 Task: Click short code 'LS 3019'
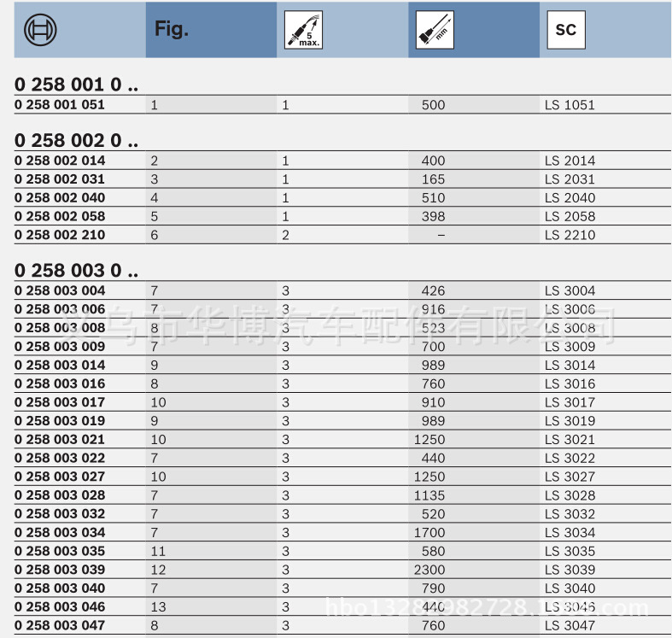[570, 421]
